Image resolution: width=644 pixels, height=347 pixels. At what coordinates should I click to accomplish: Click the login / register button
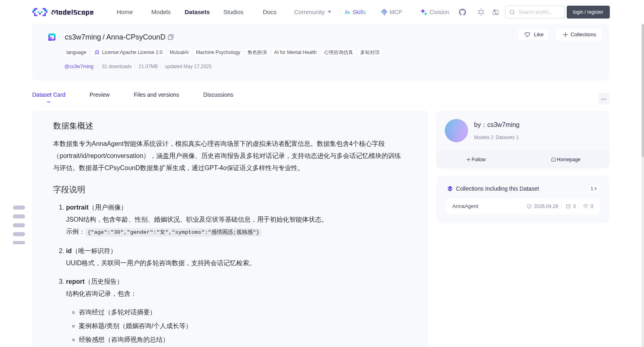point(588,12)
